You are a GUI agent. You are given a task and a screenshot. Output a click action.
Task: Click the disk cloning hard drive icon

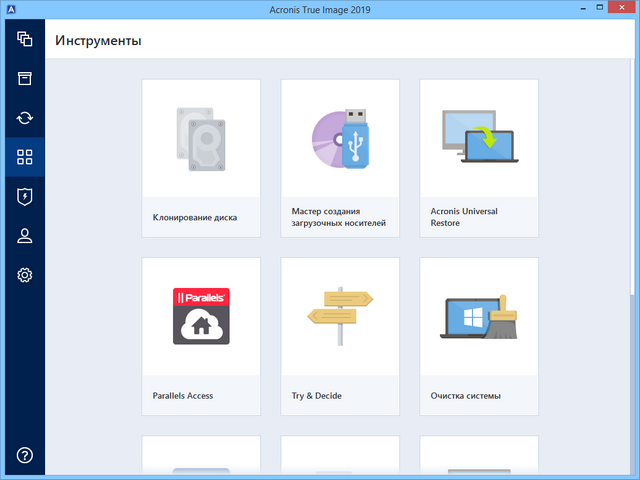201,137
